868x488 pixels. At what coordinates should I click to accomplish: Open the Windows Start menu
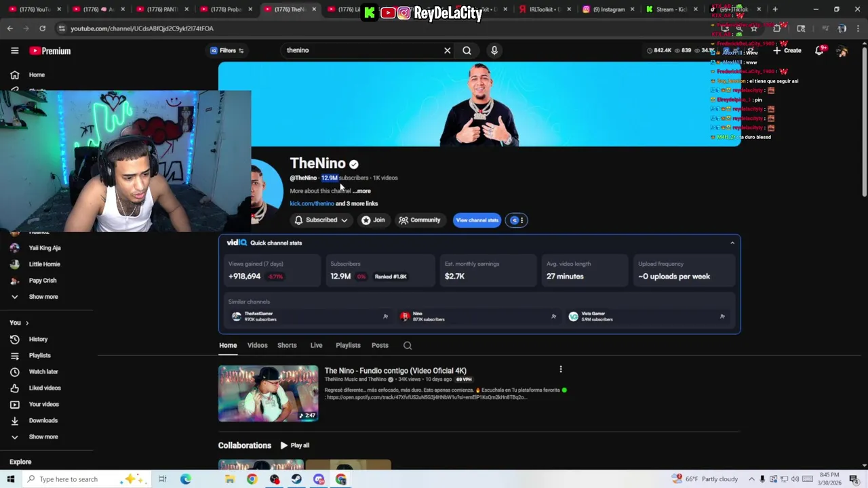(10, 479)
